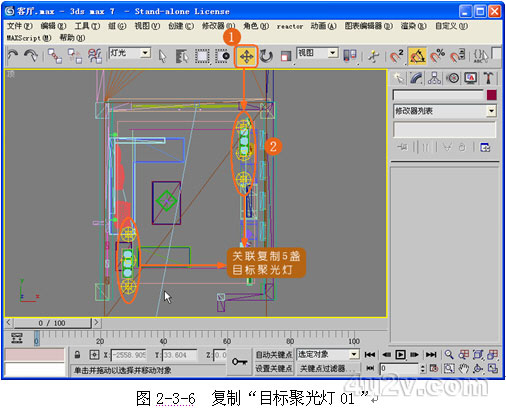Open the reactor menu

tap(290, 26)
